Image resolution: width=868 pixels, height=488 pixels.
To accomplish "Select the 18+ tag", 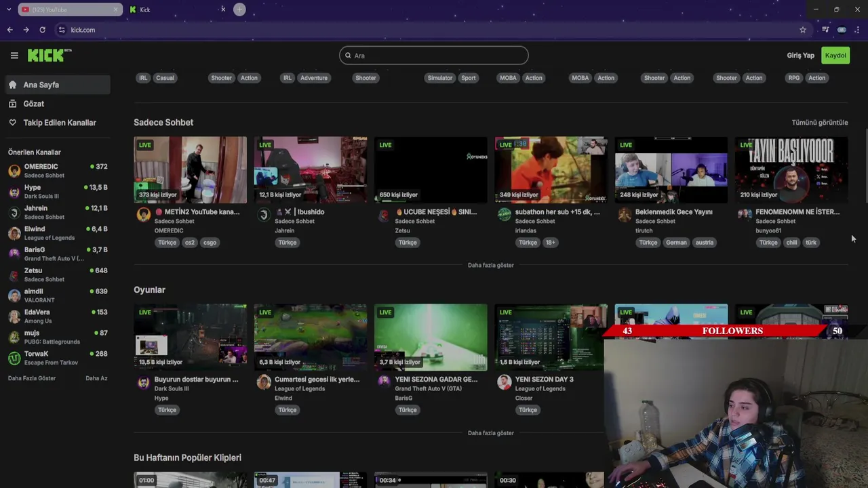I will (550, 243).
